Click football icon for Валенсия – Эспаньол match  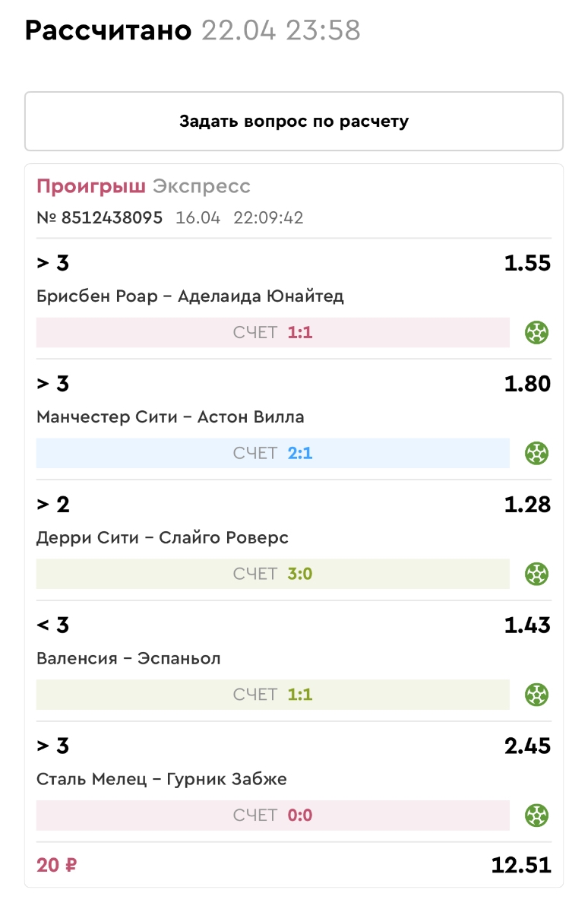[537, 695]
